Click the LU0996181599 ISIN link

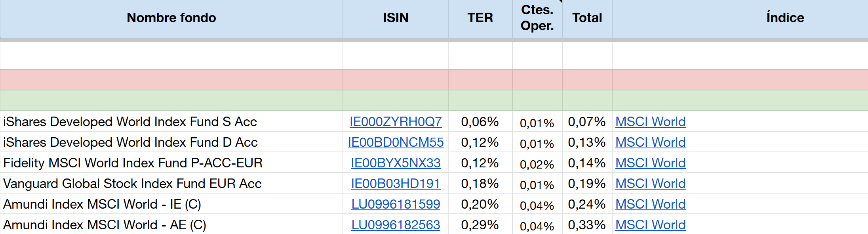395,204
